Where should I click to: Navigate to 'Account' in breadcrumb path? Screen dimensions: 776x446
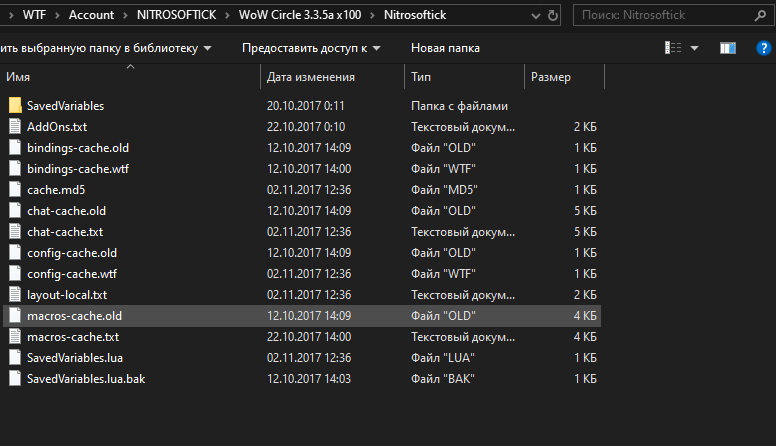[x=92, y=16]
